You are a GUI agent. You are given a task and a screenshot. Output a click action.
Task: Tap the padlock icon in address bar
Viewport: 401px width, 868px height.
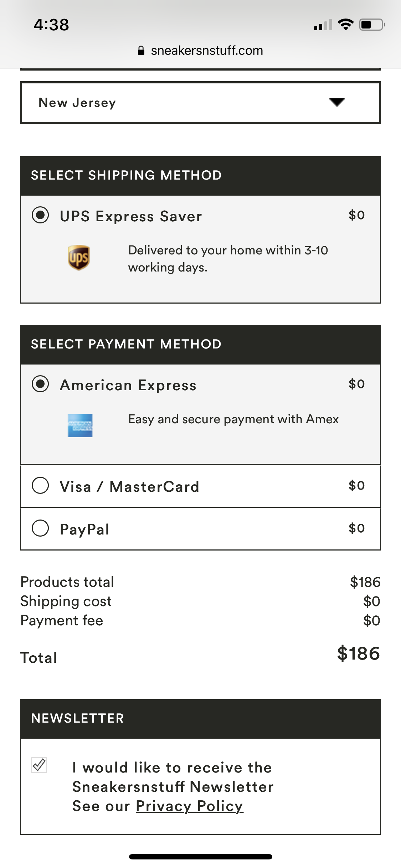[x=141, y=51]
